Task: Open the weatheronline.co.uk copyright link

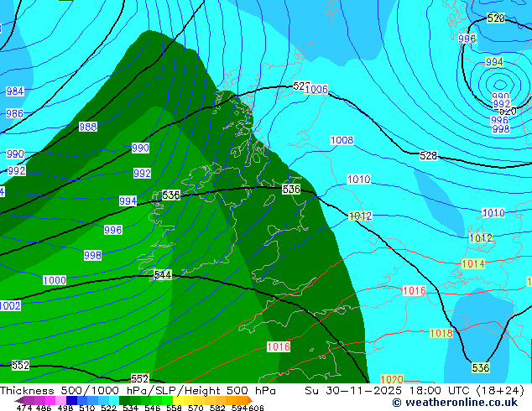Action: (455, 403)
